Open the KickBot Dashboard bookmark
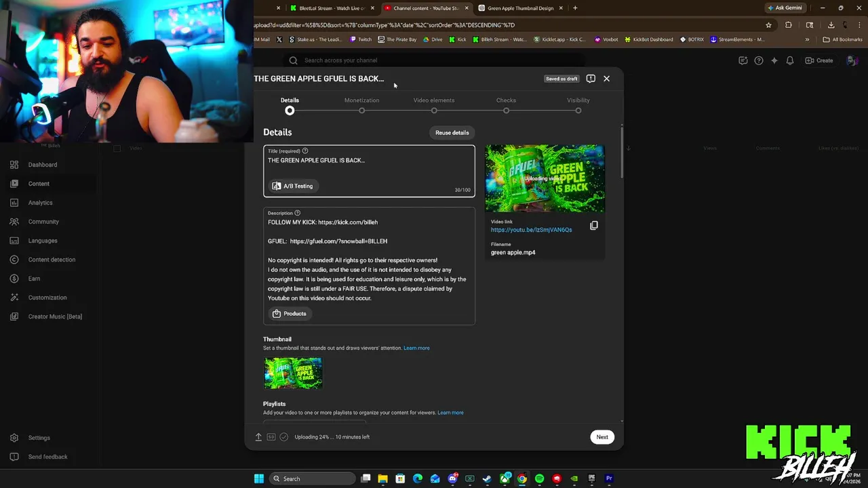The width and height of the screenshot is (868, 488). pos(648,39)
